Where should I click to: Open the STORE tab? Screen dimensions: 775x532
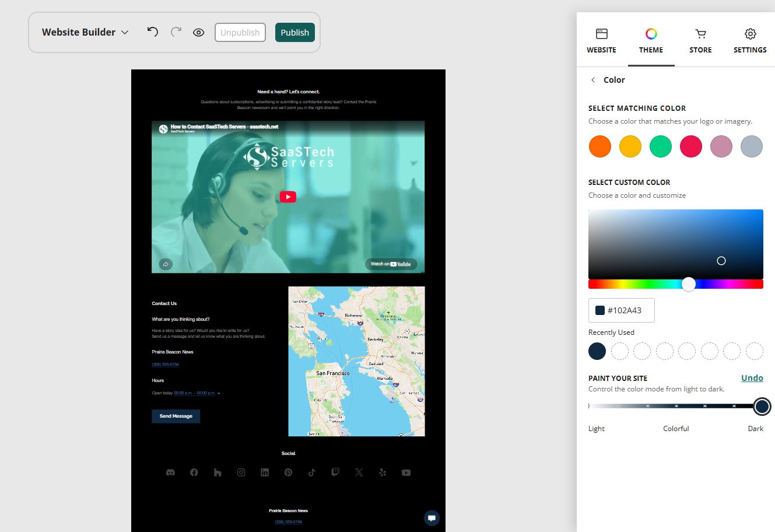(x=700, y=41)
